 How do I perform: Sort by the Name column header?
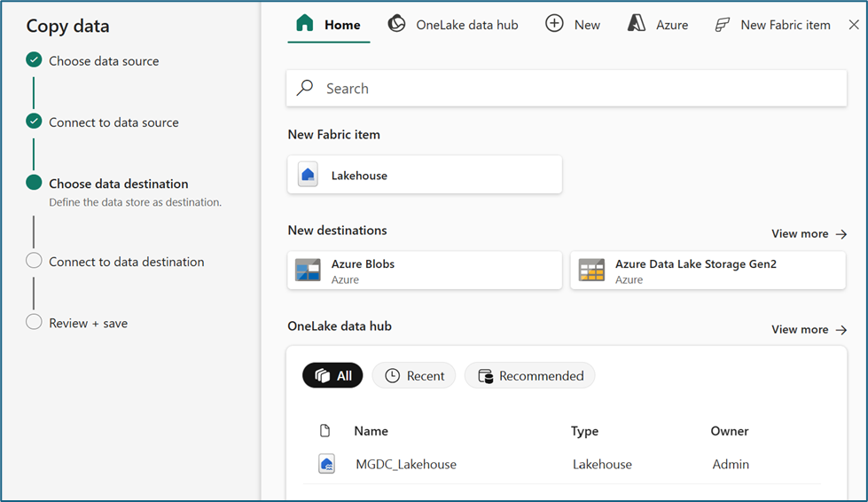click(x=371, y=431)
